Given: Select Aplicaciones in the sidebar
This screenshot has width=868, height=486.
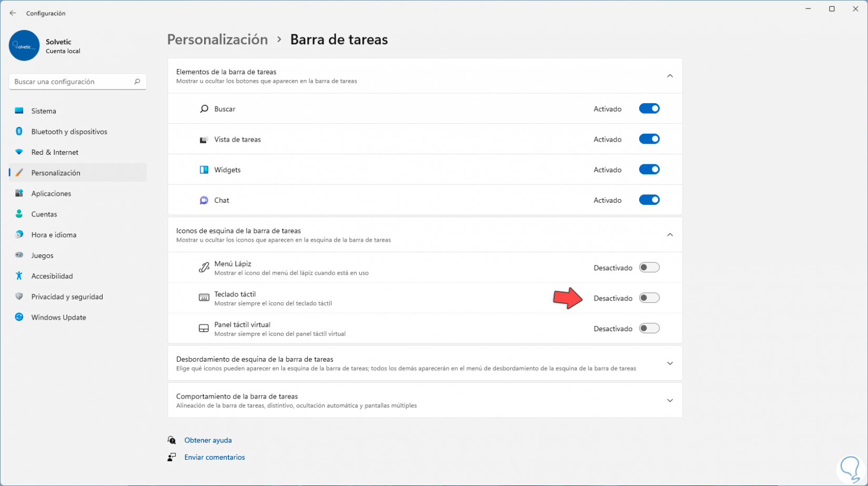Looking at the screenshot, I should [78, 193].
